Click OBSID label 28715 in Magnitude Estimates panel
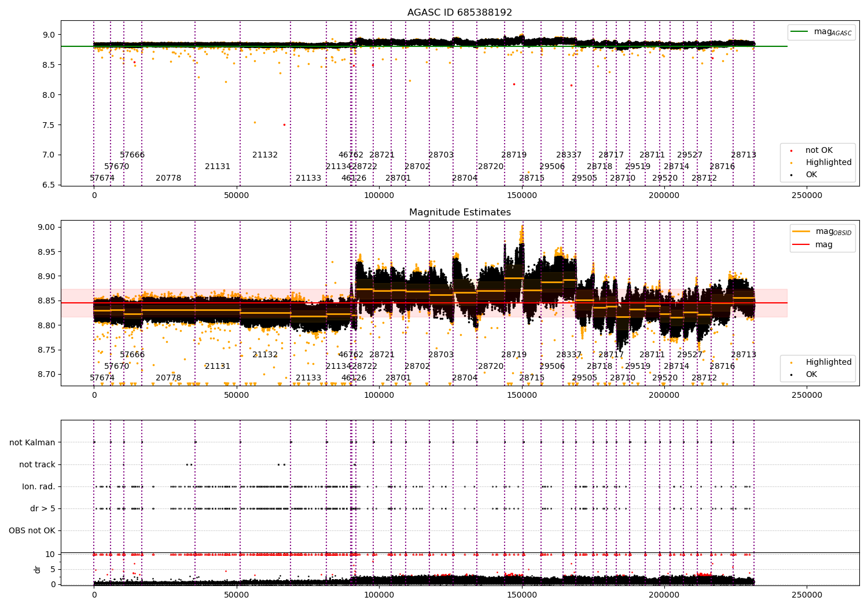The height and width of the screenshot is (608, 868). pos(532,378)
